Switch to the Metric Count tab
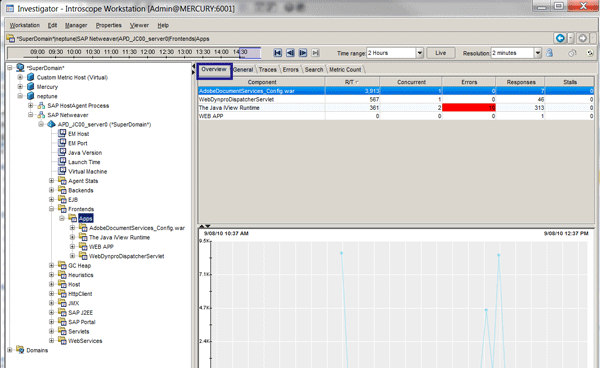This screenshot has width=600, height=368. (345, 70)
